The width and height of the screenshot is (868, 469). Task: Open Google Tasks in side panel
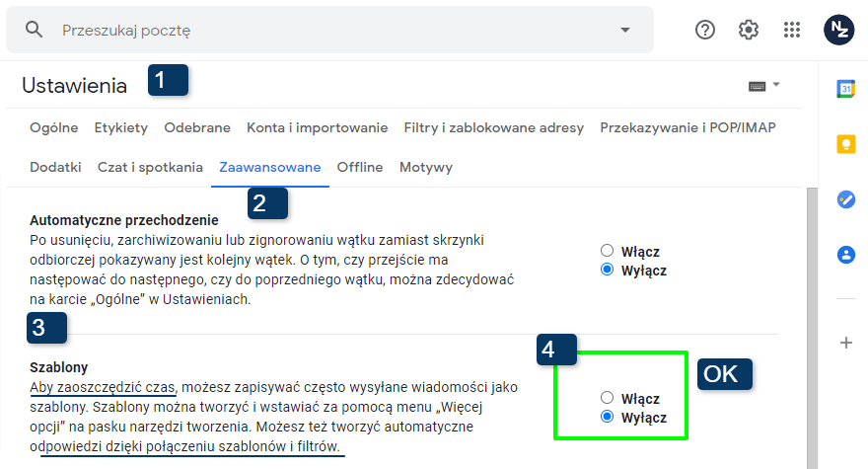[x=845, y=199]
